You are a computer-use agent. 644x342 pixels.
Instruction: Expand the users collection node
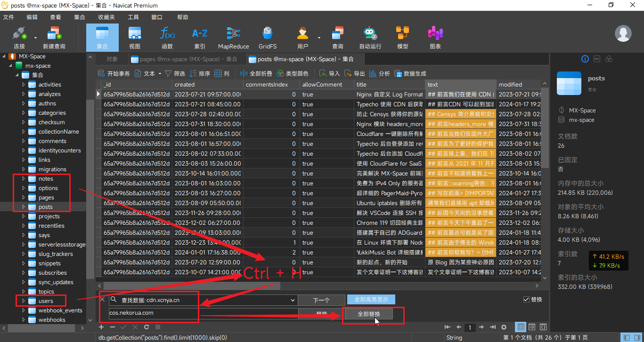(x=24, y=301)
